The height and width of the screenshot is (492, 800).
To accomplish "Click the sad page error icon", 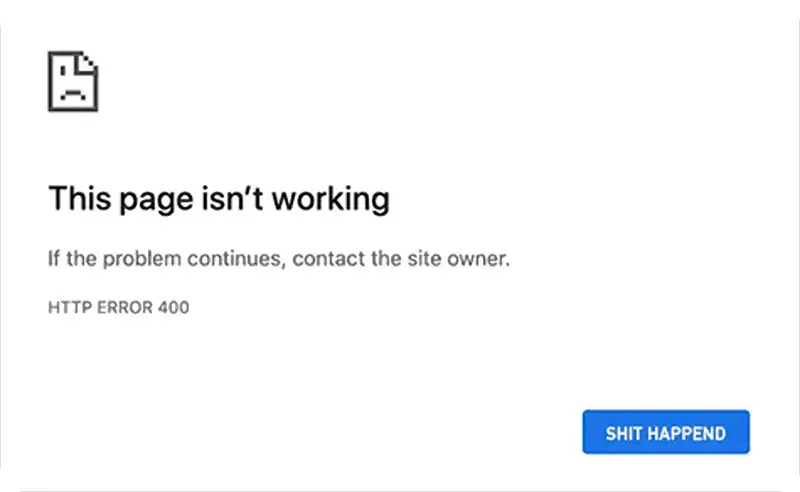I will [73, 81].
